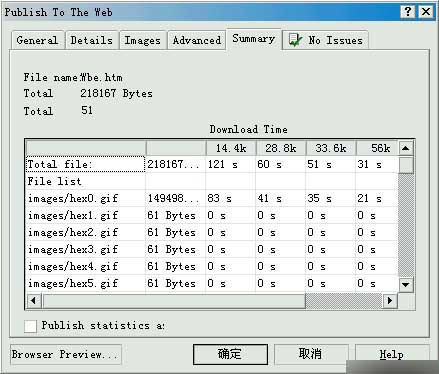The width and height of the screenshot is (439, 374).
Task: Click the 149498... size cell of hex0.gif
Action: tap(175, 199)
